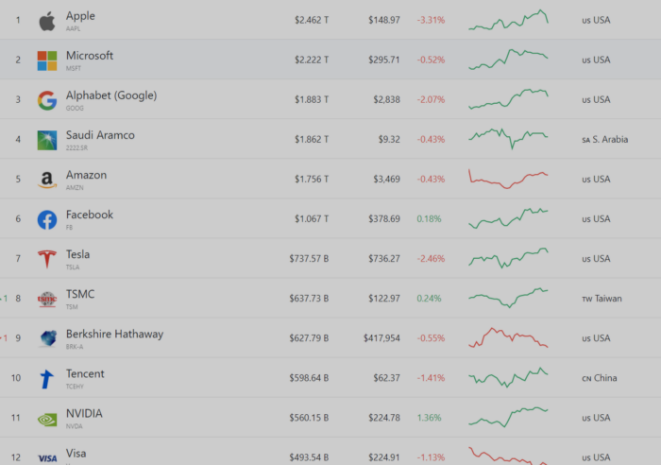Viewport: 661px width, 465px height.
Task: Click the Alphabet Google logo icon
Action: [47, 100]
